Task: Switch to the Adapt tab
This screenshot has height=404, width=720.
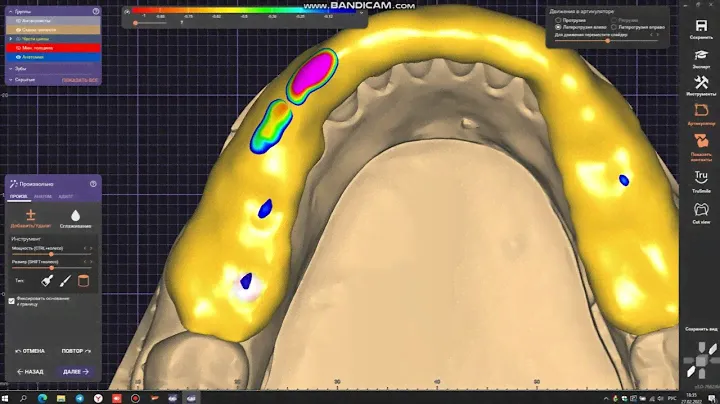Action: (x=65, y=196)
